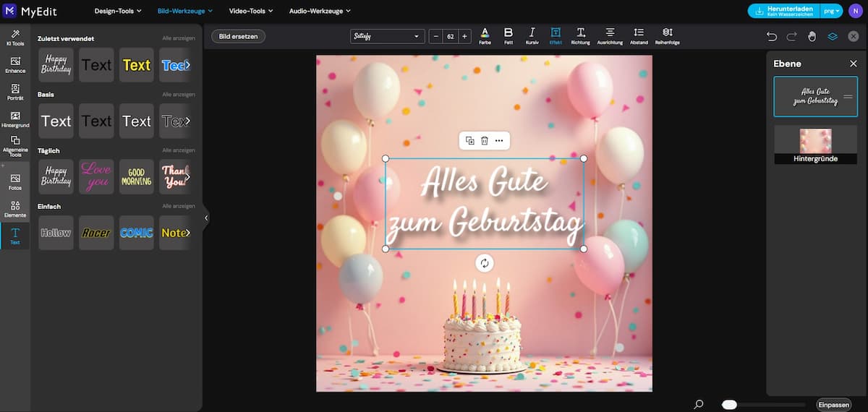The image size is (868, 412).
Task: Toggle Kursiv italic formatting
Action: click(532, 35)
